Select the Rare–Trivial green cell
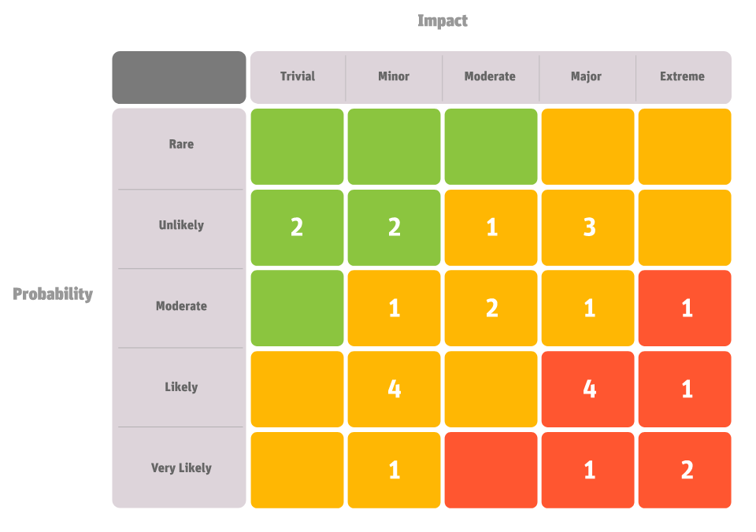This screenshot has height=532, width=756. click(x=297, y=146)
